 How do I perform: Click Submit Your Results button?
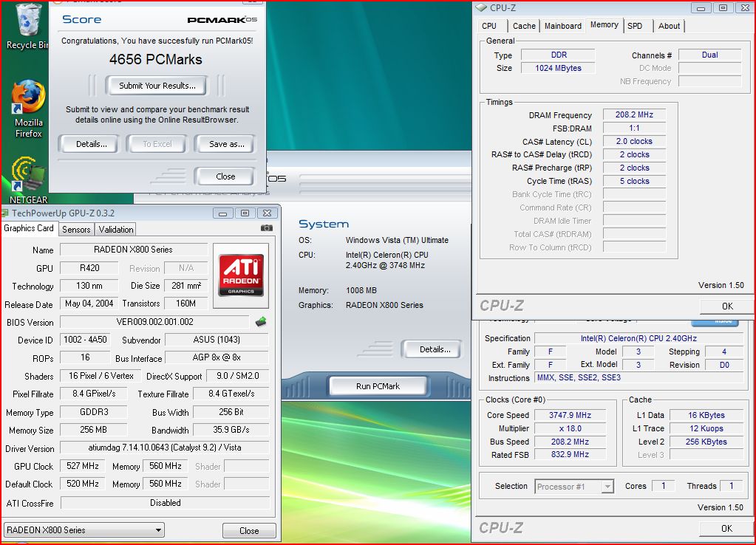click(x=157, y=86)
